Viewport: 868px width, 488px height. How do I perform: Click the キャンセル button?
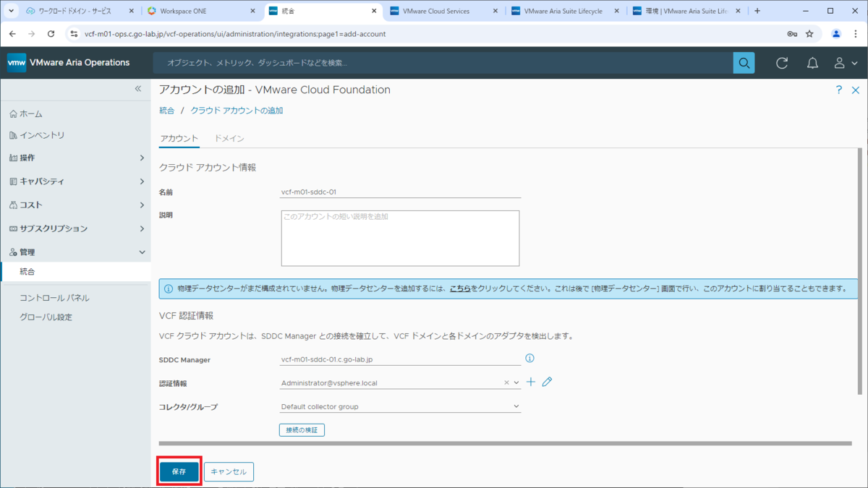(x=229, y=471)
